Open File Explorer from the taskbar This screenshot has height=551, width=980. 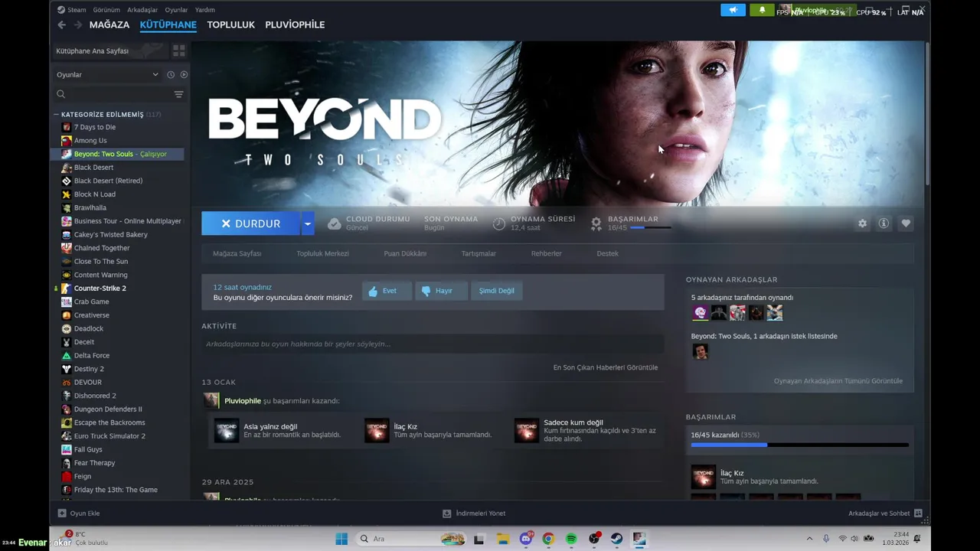point(501,539)
